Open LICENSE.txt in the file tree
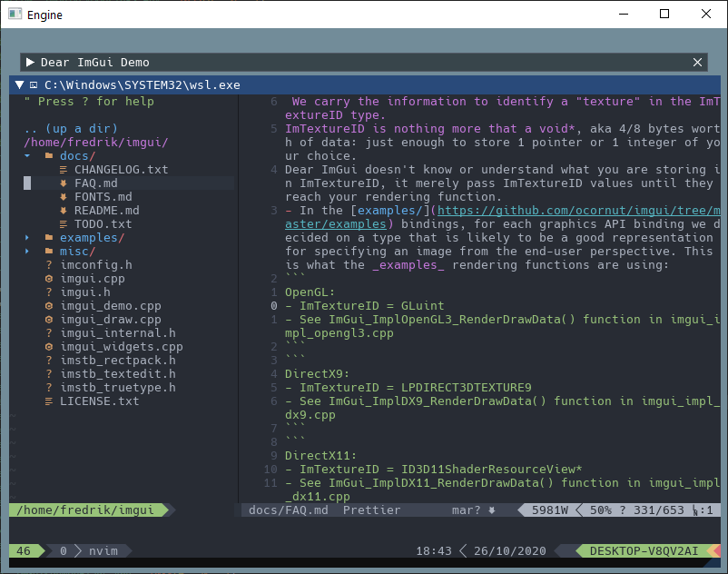 point(99,401)
